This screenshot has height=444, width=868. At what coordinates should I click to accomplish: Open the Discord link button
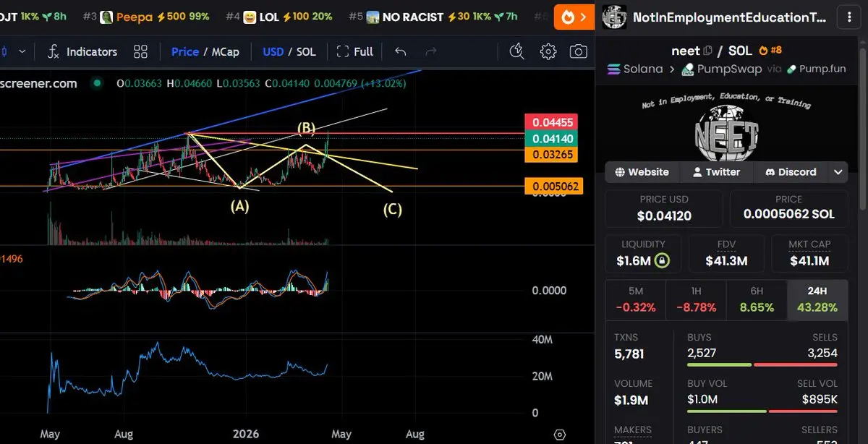click(791, 172)
